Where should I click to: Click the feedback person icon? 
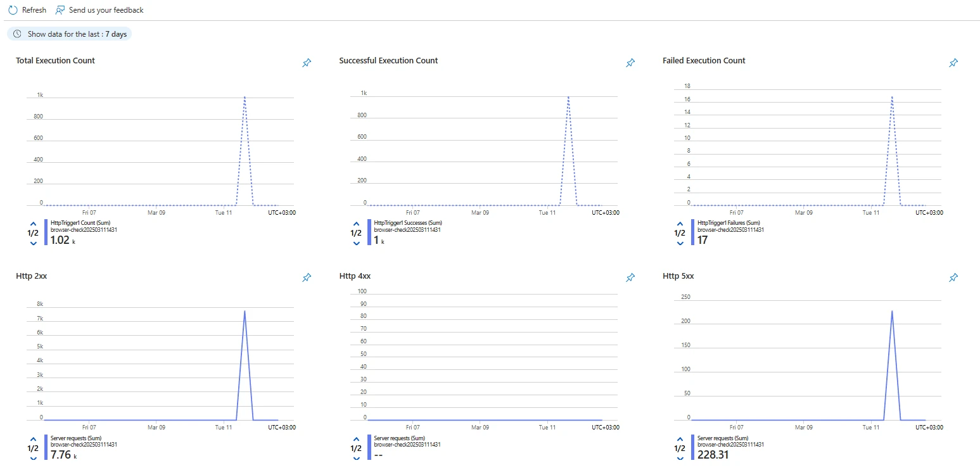(x=60, y=10)
